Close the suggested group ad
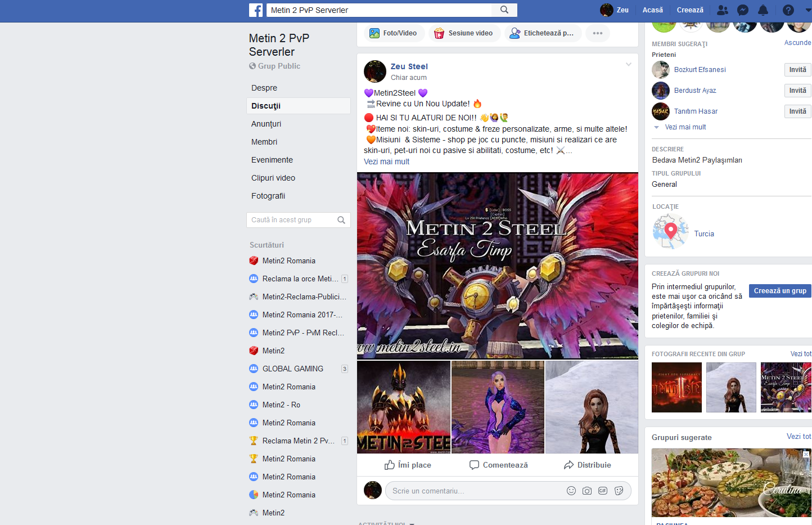812x525 pixels. pyautogui.click(x=806, y=454)
